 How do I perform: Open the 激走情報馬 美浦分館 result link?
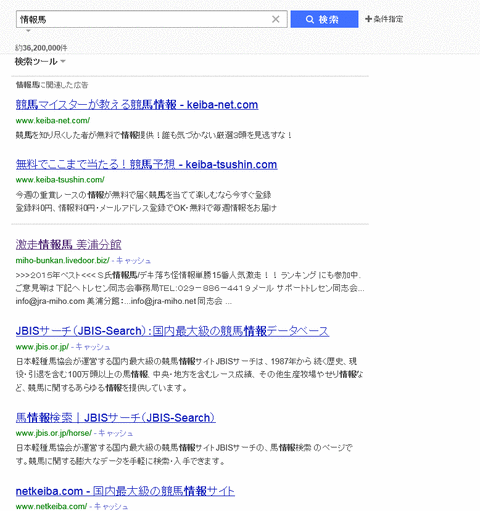pyautogui.click(x=68, y=245)
